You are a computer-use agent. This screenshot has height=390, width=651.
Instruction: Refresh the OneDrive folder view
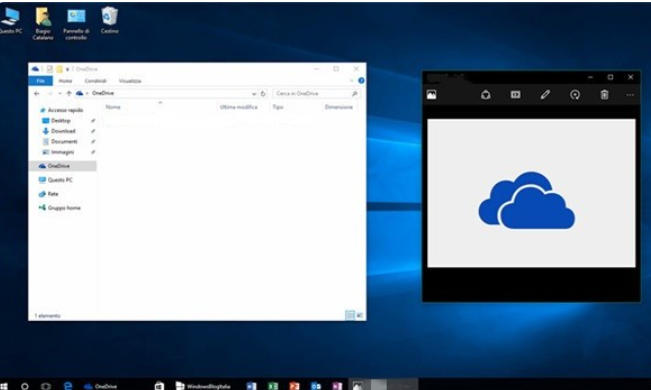pyautogui.click(x=263, y=94)
